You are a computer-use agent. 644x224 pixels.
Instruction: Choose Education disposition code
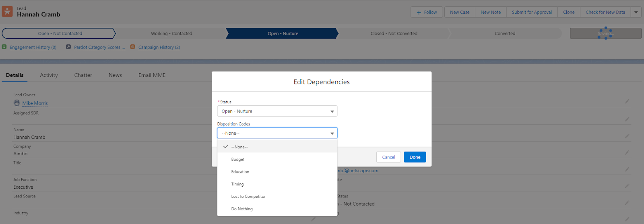click(277, 172)
